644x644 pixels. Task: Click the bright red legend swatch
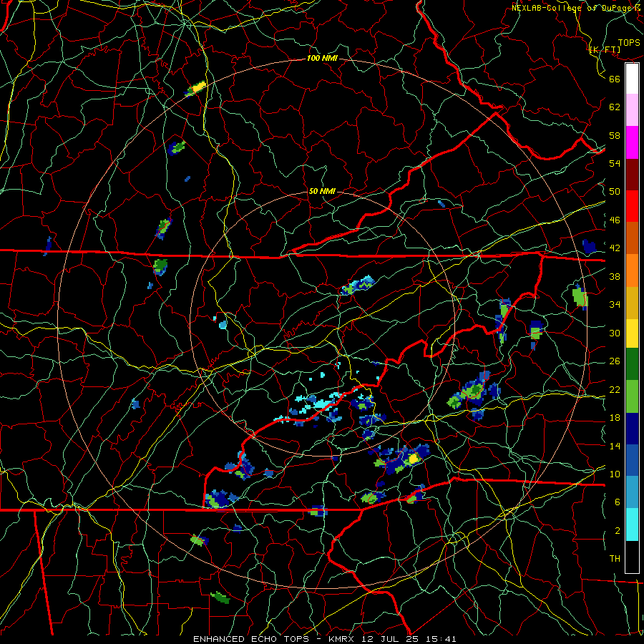click(632, 206)
